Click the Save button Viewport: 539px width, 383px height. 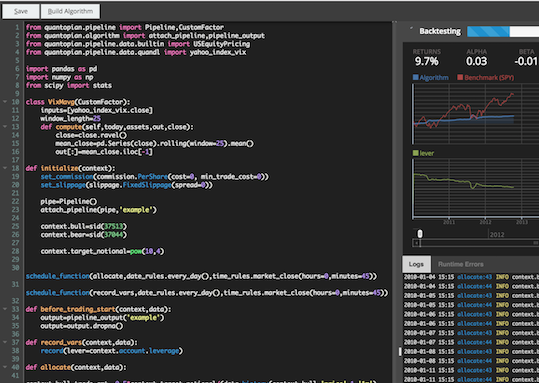tap(21, 11)
